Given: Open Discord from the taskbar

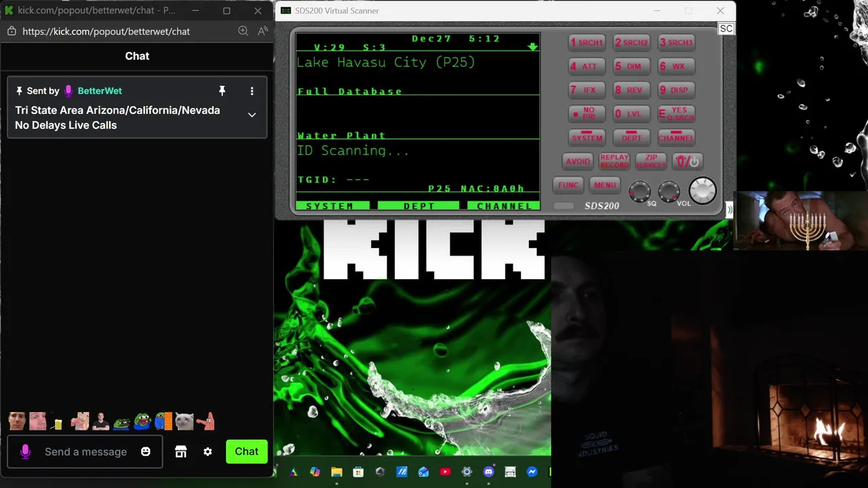Looking at the screenshot, I should tap(488, 472).
